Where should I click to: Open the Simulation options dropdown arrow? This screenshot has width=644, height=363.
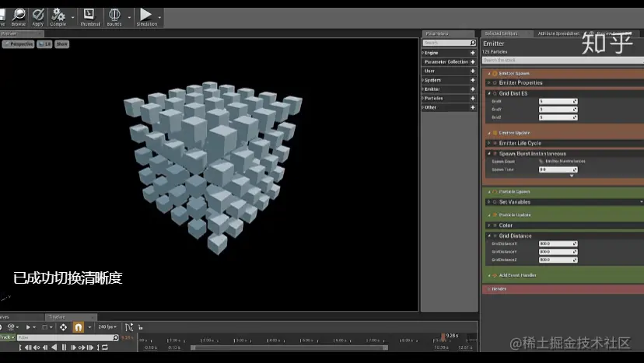pyautogui.click(x=159, y=18)
